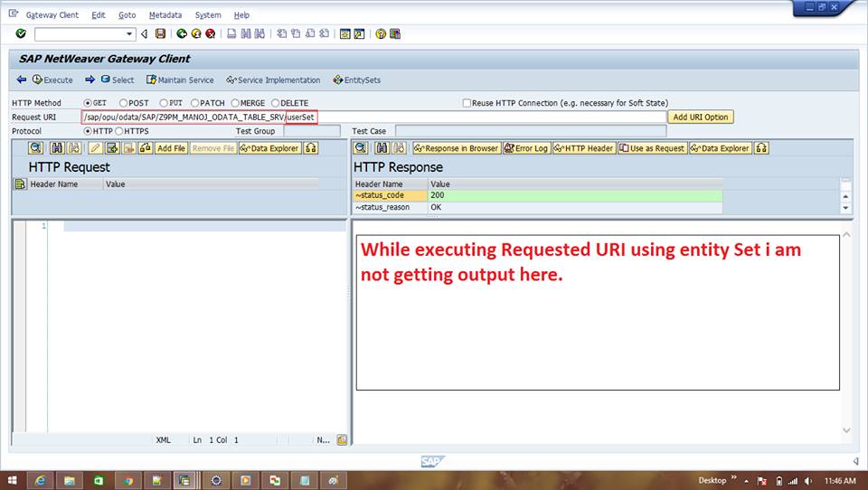Image resolution: width=868 pixels, height=490 pixels.
Task: Click the green checkmark Enter icon
Action: coord(21,33)
